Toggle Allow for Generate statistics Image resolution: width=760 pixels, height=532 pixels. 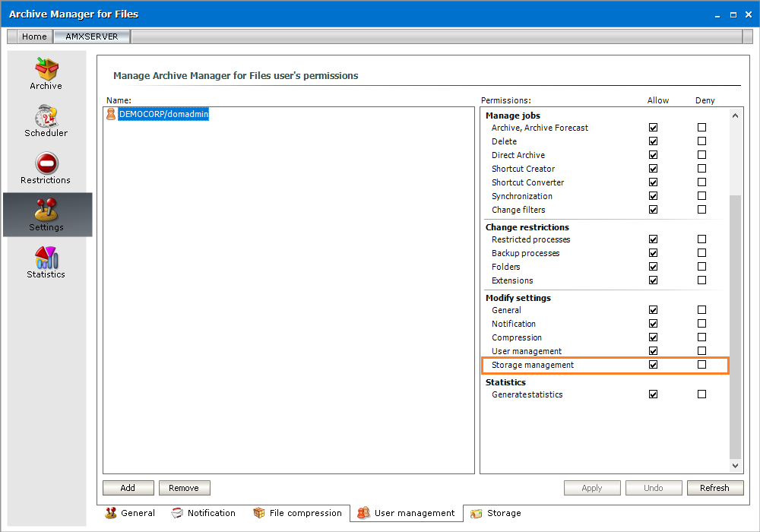click(x=654, y=394)
